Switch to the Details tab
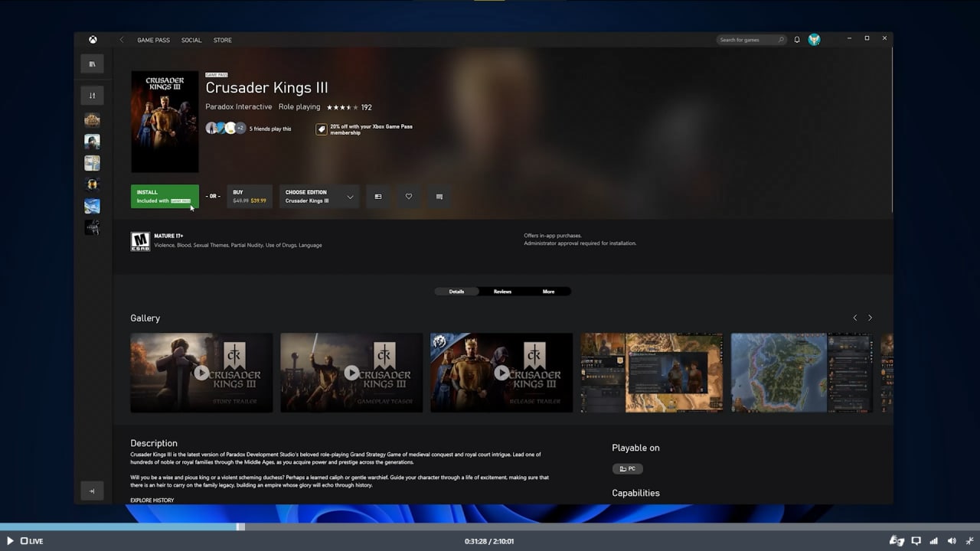980x551 pixels. (x=456, y=292)
